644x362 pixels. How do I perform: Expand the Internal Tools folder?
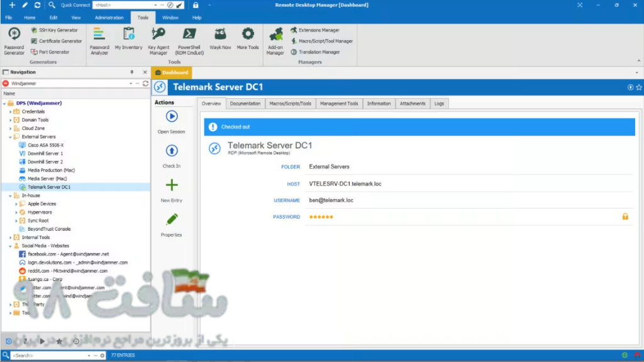pyautogui.click(x=10, y=238)
